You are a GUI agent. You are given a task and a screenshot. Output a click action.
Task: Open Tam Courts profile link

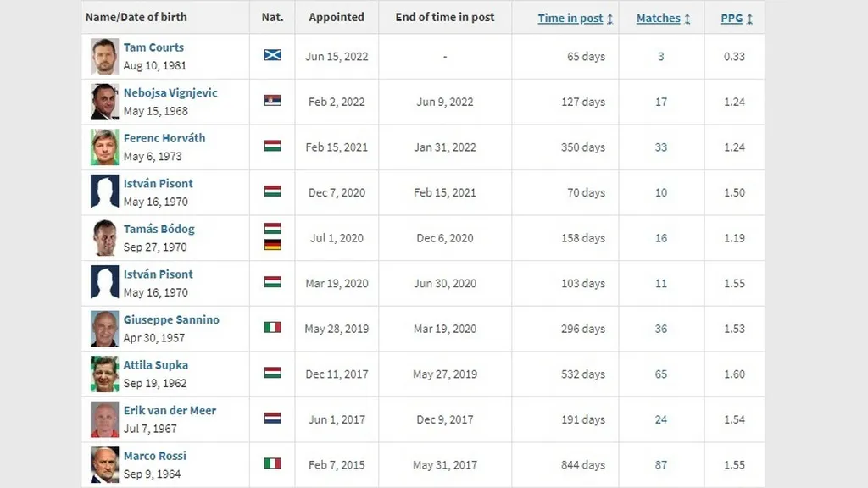point(153,47)
